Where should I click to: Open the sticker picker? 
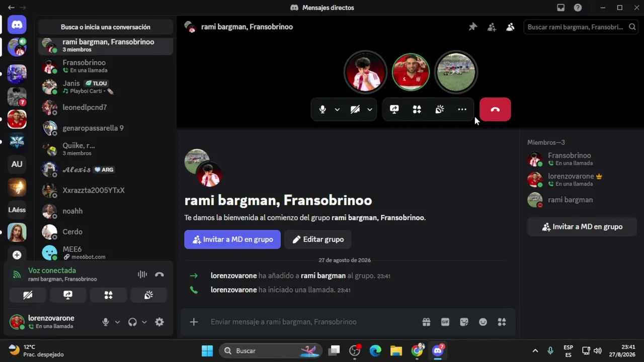(464, 322)
